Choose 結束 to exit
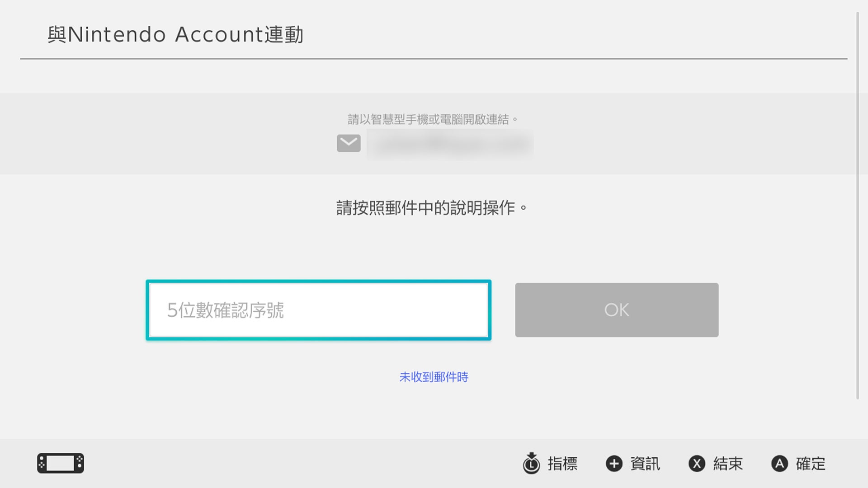This screenshot has height=488, width=868. (x=728, y=464)
